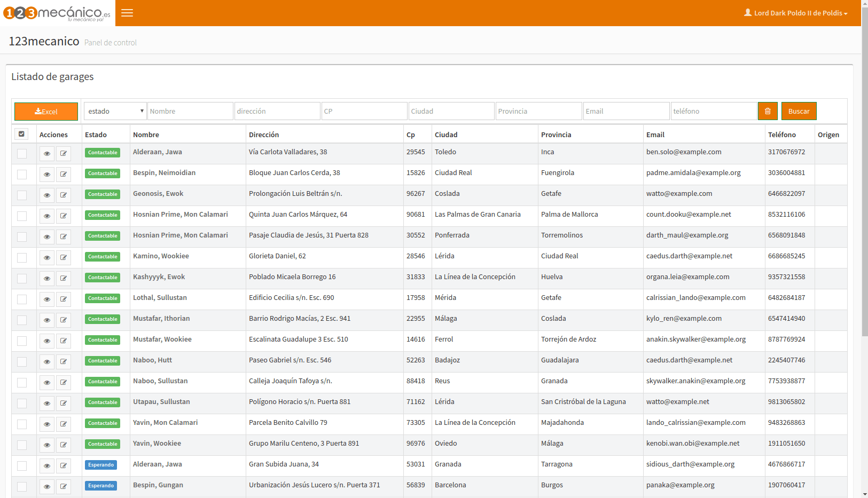Edit the Bespin, Neimoidian garage
Image resolution: width=868 pixels, height=498 pixels.
(x=64, y=175)
